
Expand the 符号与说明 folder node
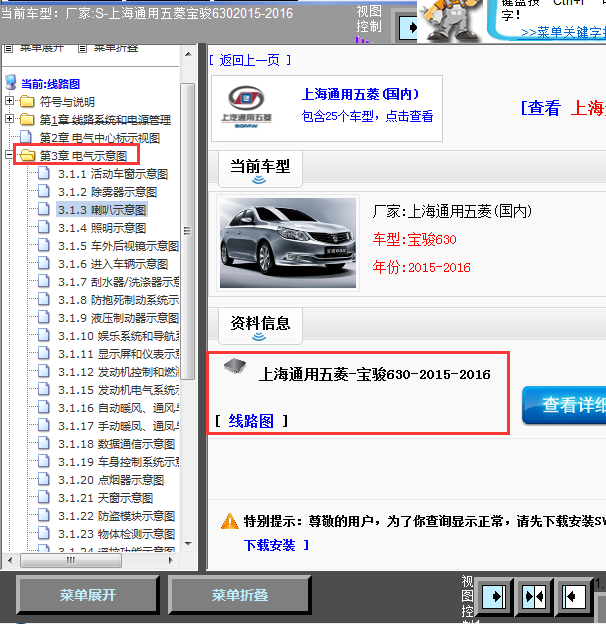10,101
